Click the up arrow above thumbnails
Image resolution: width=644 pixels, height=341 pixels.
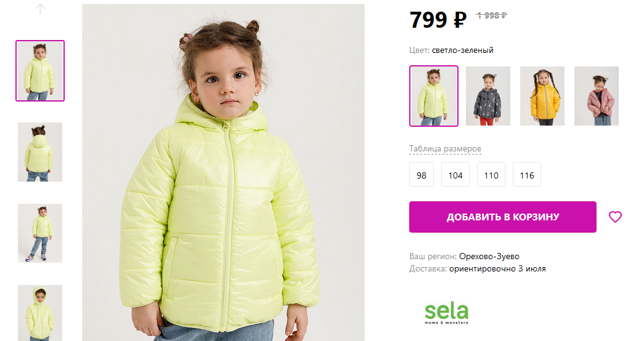pyautogui.click(x=40, y=9)
